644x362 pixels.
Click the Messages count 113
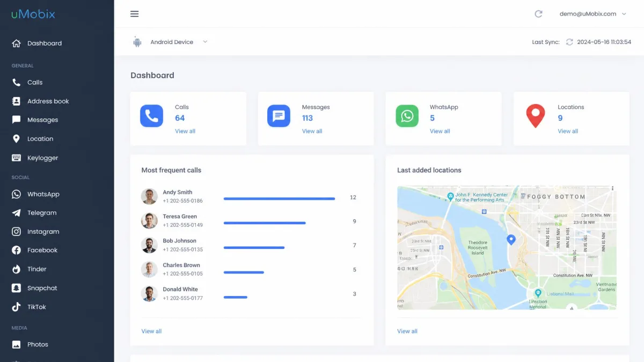pyautogui.click(x=308, y=118)
